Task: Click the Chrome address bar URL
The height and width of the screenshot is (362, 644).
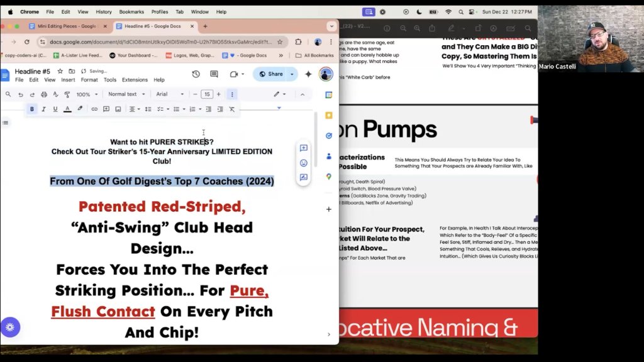Action: coord(160,42)
